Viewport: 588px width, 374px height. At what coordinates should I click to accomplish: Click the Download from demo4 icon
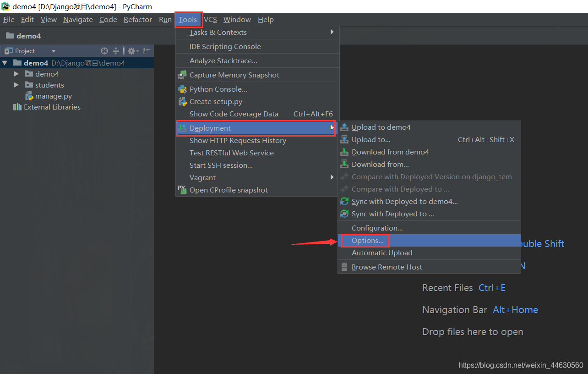(344, 152)
